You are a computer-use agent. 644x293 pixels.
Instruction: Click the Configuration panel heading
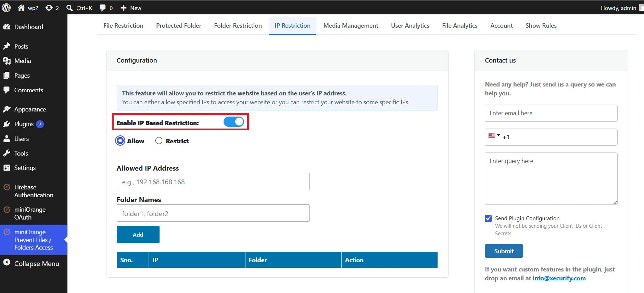[137, 60]
